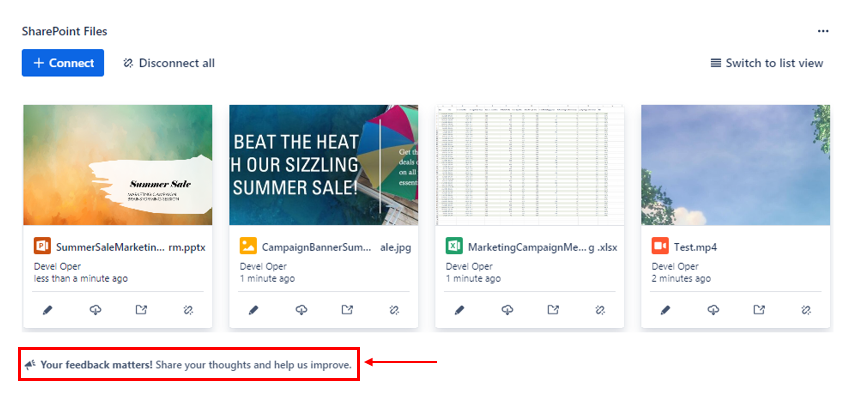Download the SummerSaleMarketing pptx file
This screenshot has height=410, width=857.
[95, 310]
